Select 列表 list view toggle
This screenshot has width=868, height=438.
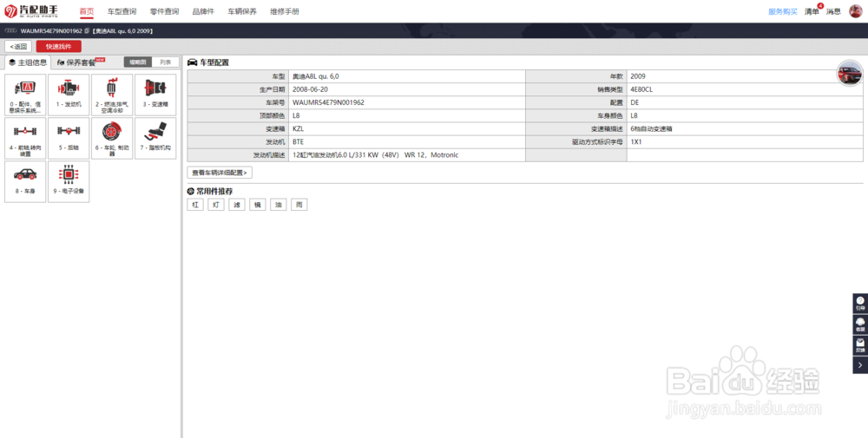coord(166,62)
